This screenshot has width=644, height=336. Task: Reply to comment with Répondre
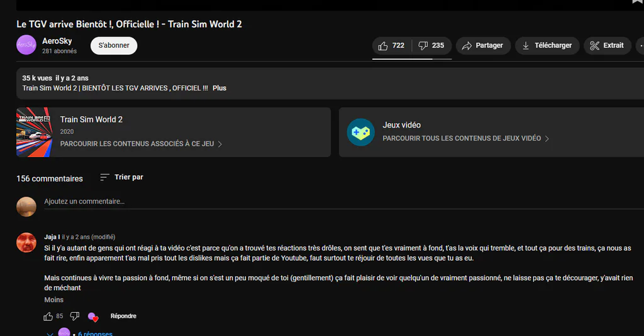point(123,317)
